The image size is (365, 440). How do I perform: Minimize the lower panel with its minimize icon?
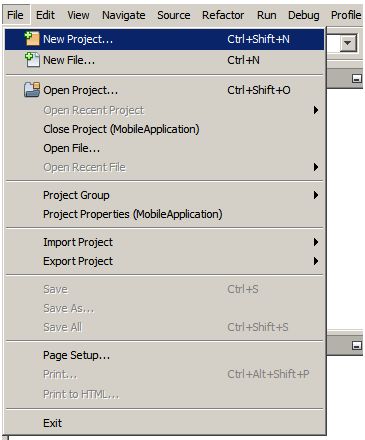[x=357, y=346]
